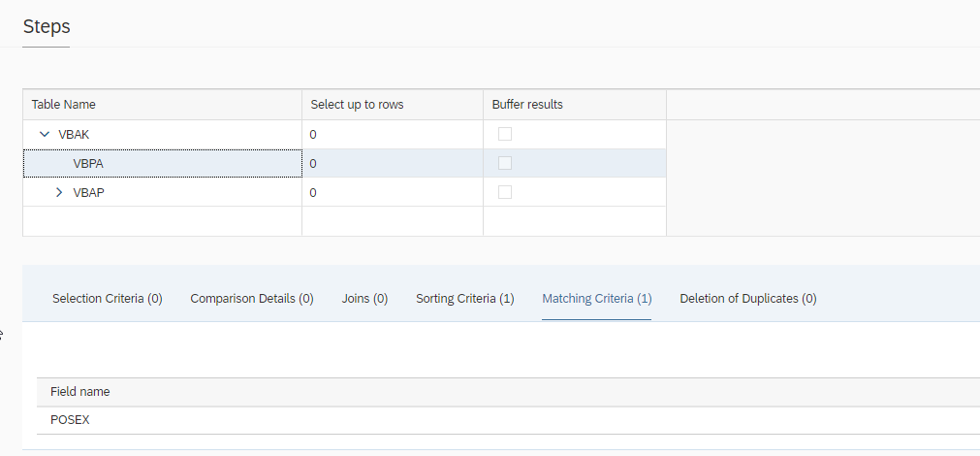Expand the VBAP tree node
This screenshot has width=980, height=456.
tap(59, 193)
